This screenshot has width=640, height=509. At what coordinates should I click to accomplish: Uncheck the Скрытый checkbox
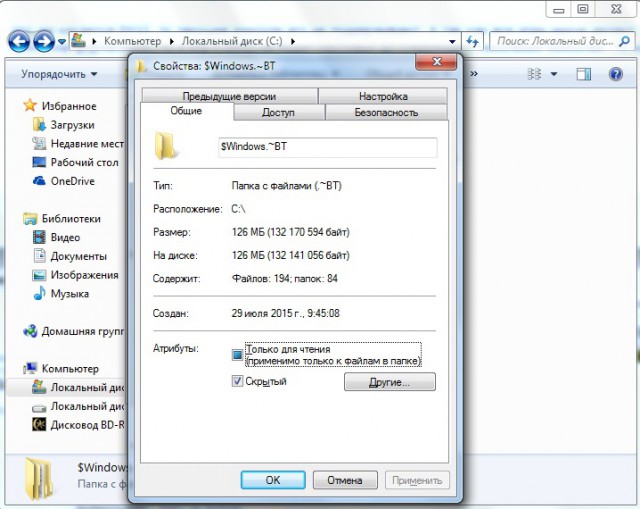click(x=237, y=381)
